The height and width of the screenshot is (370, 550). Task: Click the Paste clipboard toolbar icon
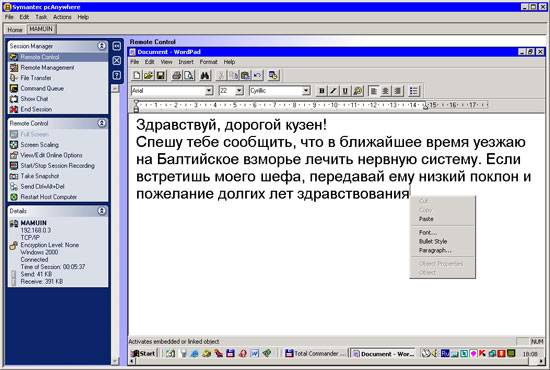(x=246, y=75)
